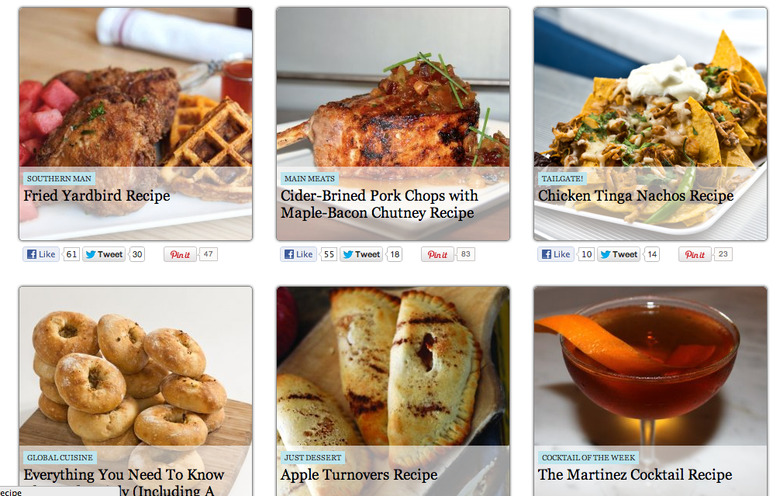
Task: Open the Fried Yardbird Recipe title link
Action: (x=97, y=196)
